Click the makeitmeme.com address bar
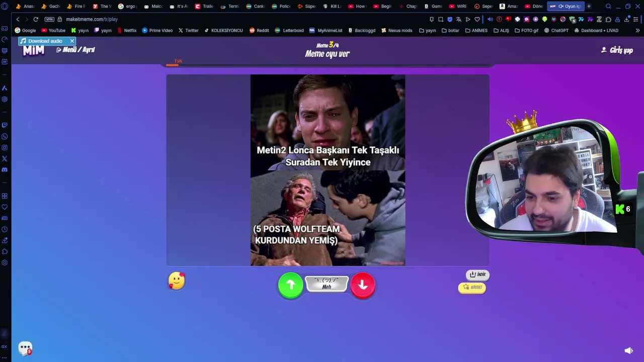Image resolution: width=644 pixels, height=362 pixels. (92, 19)
